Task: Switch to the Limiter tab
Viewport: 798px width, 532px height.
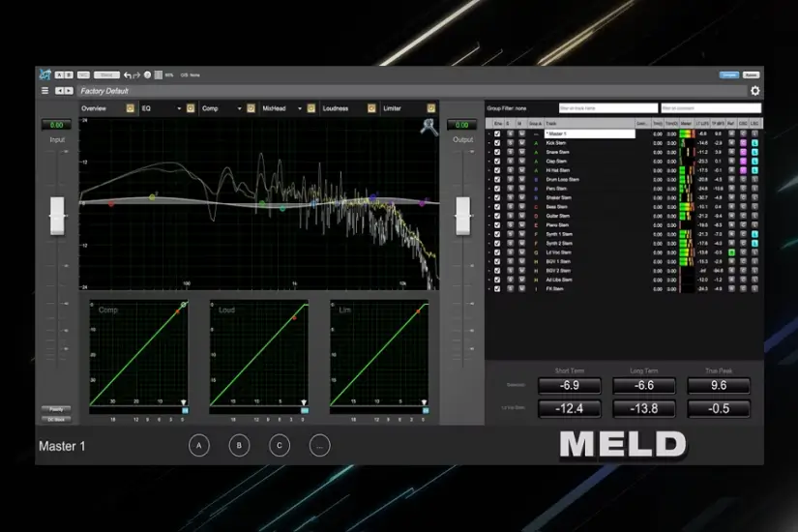Action: (x=392, y=108)
